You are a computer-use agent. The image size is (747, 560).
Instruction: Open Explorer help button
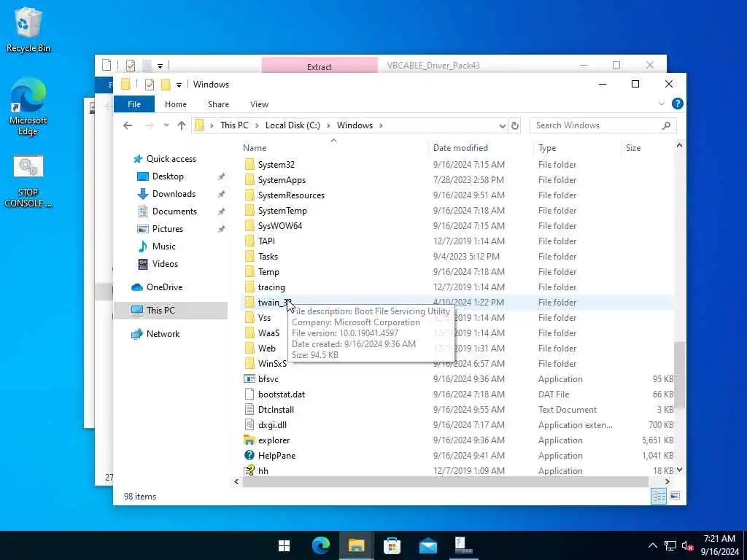click(x=677, y=104)
